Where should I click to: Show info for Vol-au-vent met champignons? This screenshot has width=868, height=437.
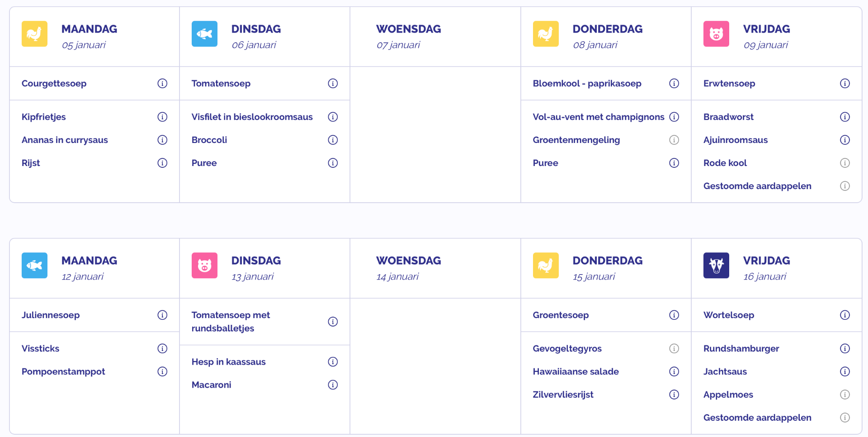[674, 117]
